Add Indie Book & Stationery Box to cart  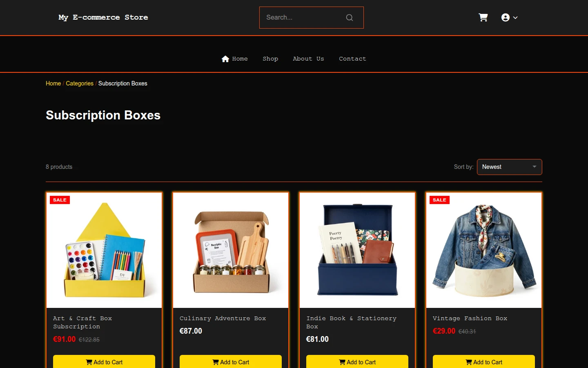click(357, 362)
